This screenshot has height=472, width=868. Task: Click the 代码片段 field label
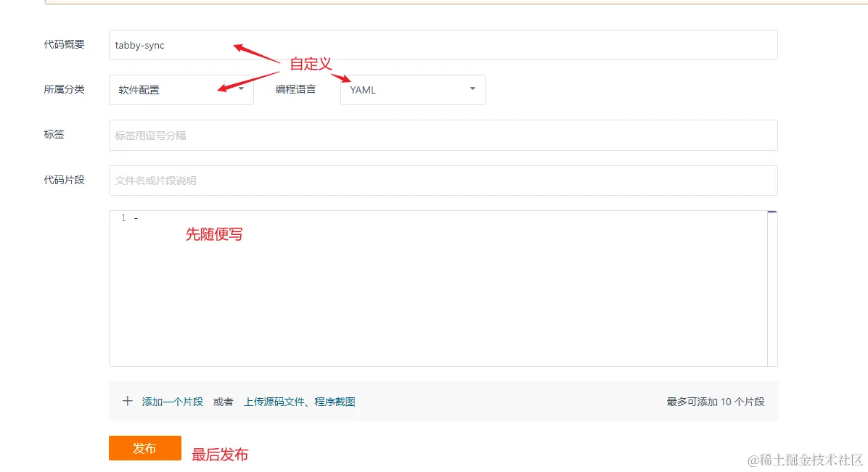64,180
